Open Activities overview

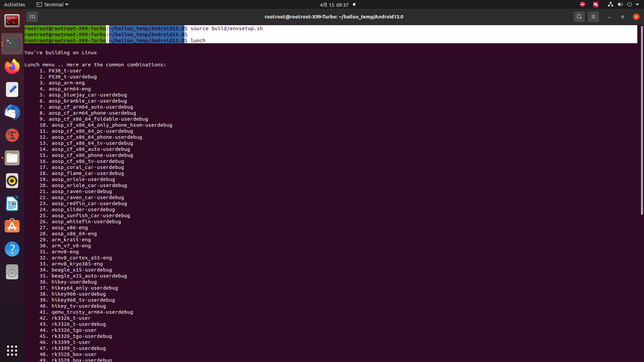(14, 5)
